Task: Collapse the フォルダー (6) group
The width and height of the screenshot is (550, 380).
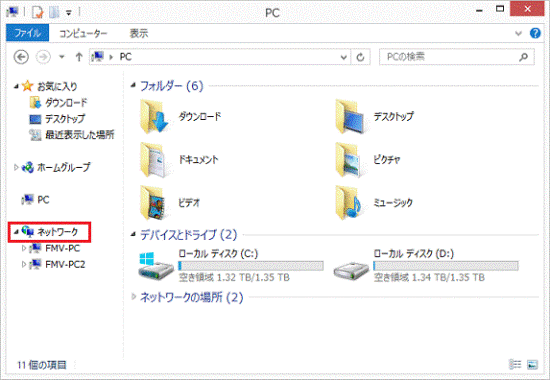Action: tap(133, 85)
